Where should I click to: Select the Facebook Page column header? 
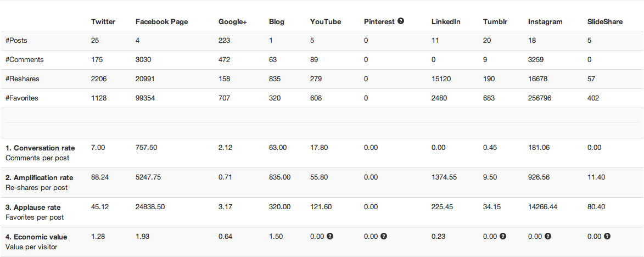[x=162, y=22]
